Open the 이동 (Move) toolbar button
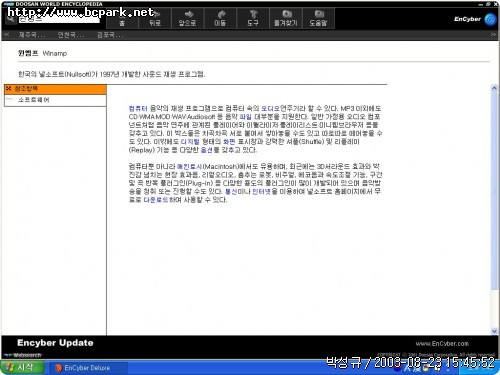This screenshot has height=375, width=500. (x=220, y=19)
